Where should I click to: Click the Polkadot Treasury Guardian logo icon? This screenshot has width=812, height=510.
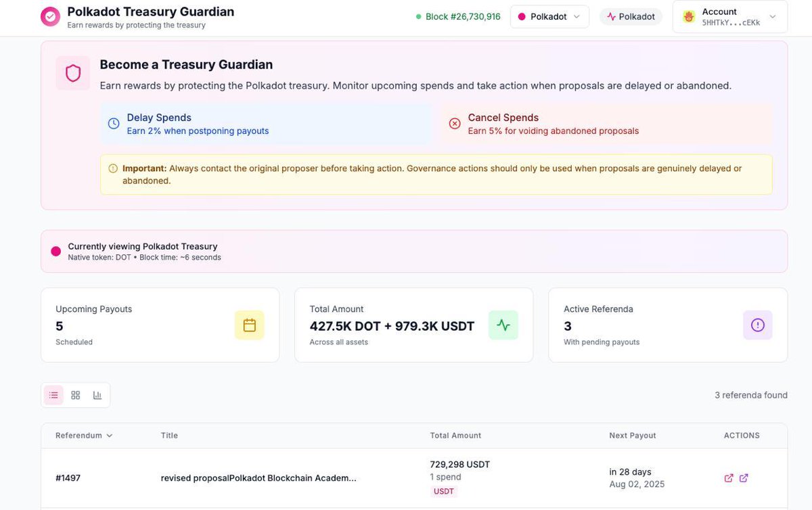(x=50, y=17)
